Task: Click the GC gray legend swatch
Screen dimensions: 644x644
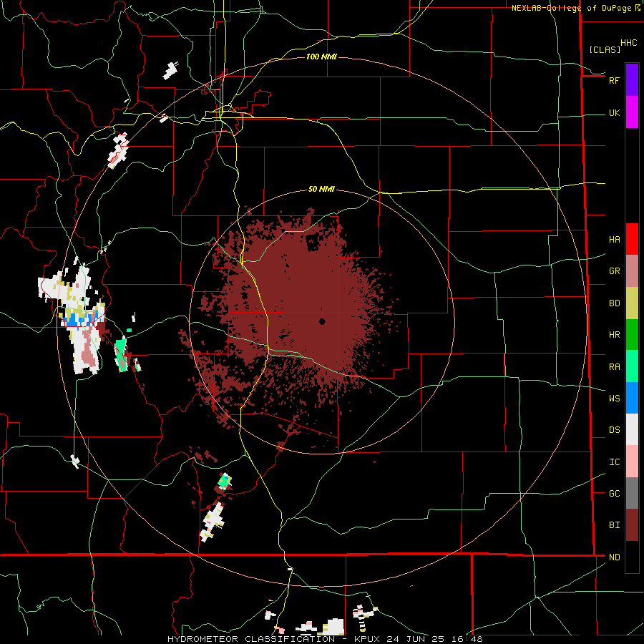Action: [x=632, y=493]
